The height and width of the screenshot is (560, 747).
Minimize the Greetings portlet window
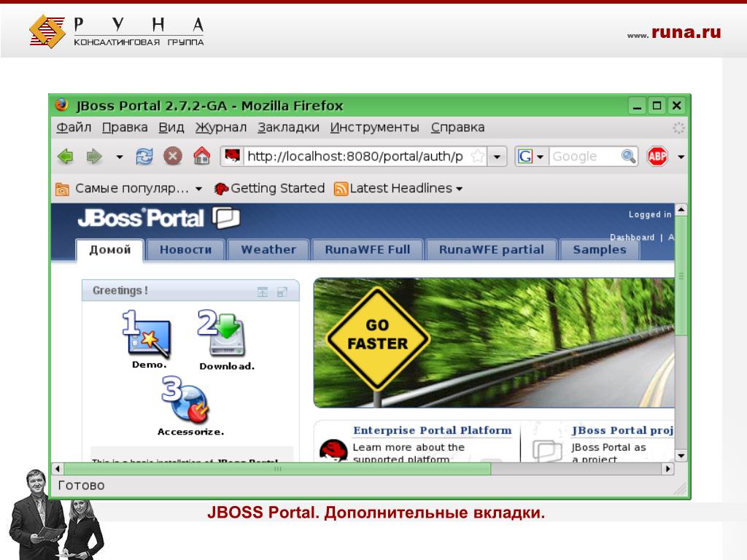(x=263, y=292)
